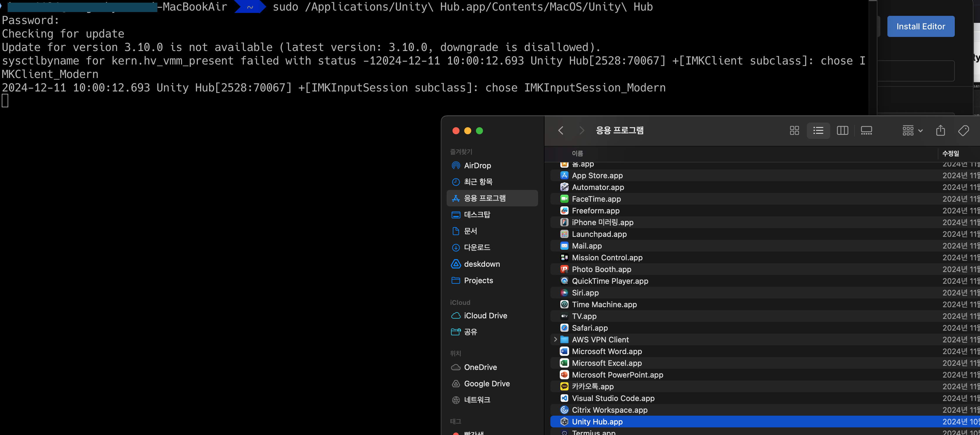
Task: Switch Finder to column view
Action: coord(842,130)
